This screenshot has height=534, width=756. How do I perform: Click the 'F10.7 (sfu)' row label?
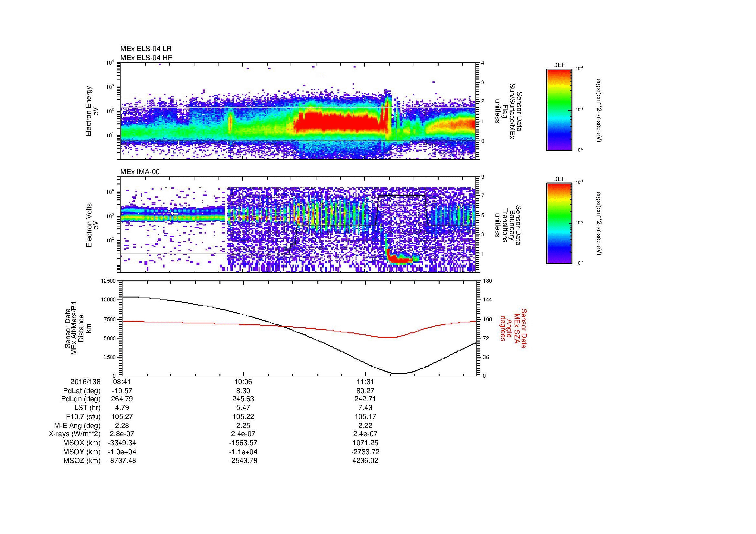coord(83,416)
